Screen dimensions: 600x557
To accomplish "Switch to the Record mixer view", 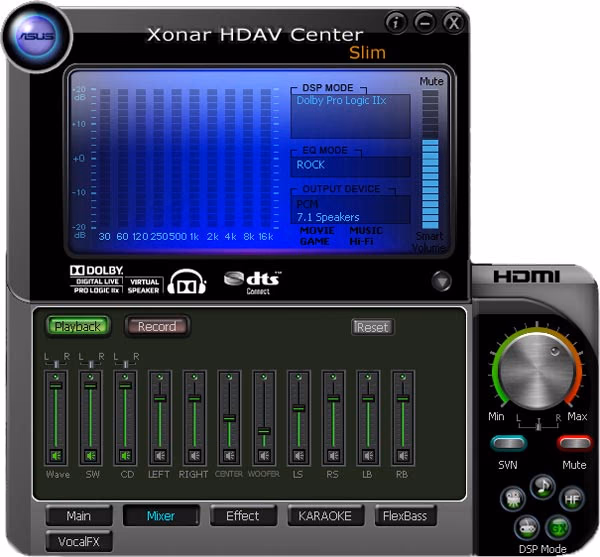I will [157, 326].
